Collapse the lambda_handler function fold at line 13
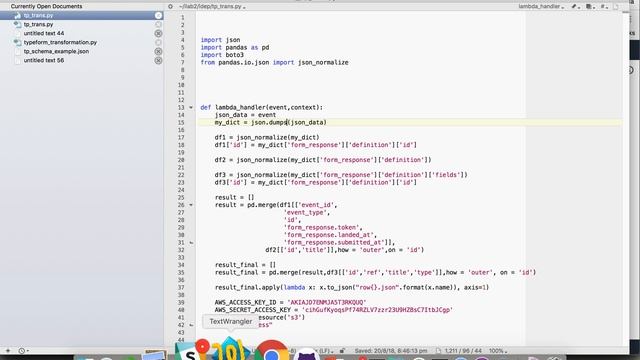 tap(191, 108)
